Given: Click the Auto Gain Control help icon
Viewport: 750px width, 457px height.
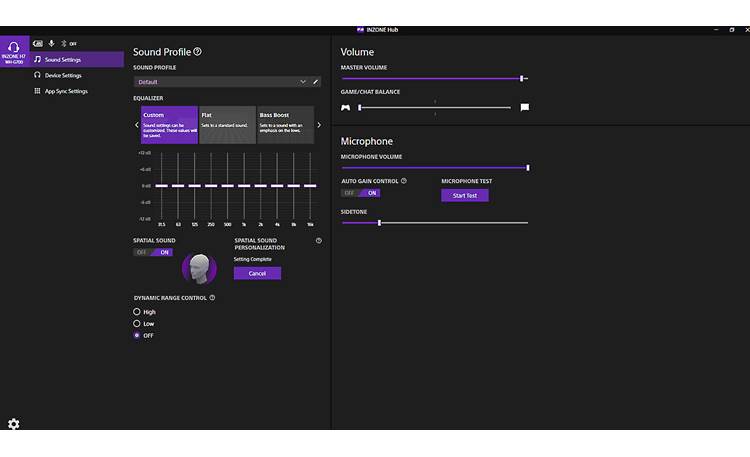Looking at the screenshot, I should point(404,181).
